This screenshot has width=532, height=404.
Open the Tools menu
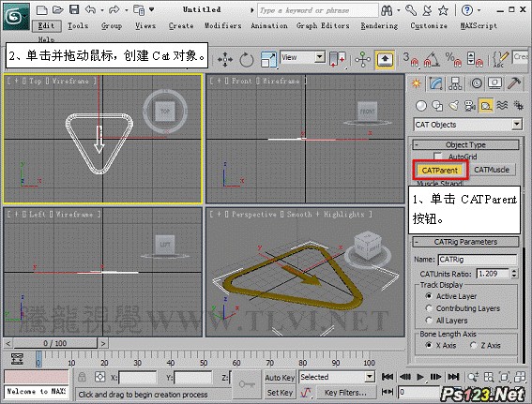[x=78, y=25]
